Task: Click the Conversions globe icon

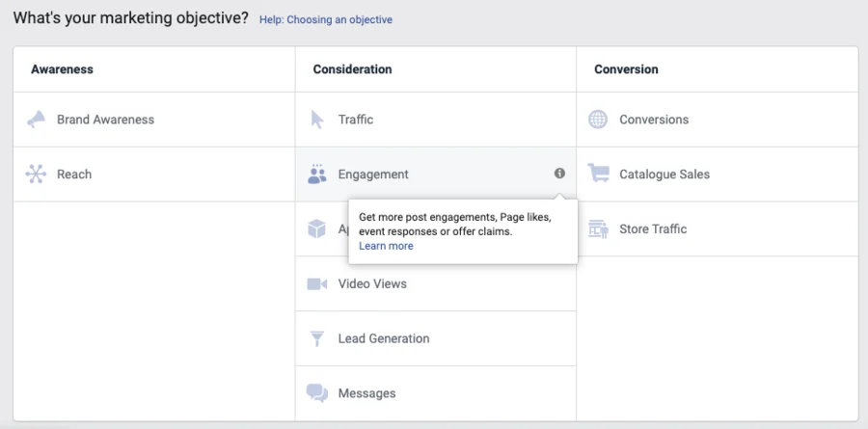Action: tap(598, 120)
